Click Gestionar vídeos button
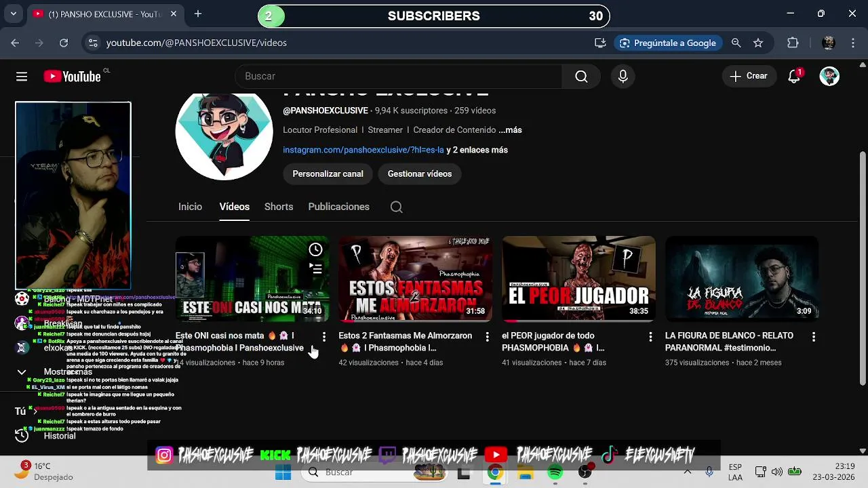This screenshot has height=488, width=868. click(x=420, y=174)
